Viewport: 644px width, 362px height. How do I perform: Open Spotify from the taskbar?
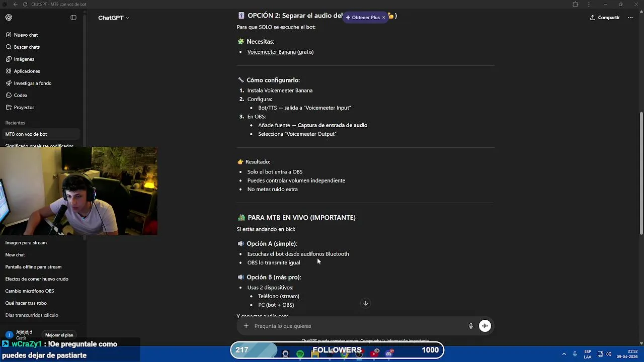click(x=300, y=354)
